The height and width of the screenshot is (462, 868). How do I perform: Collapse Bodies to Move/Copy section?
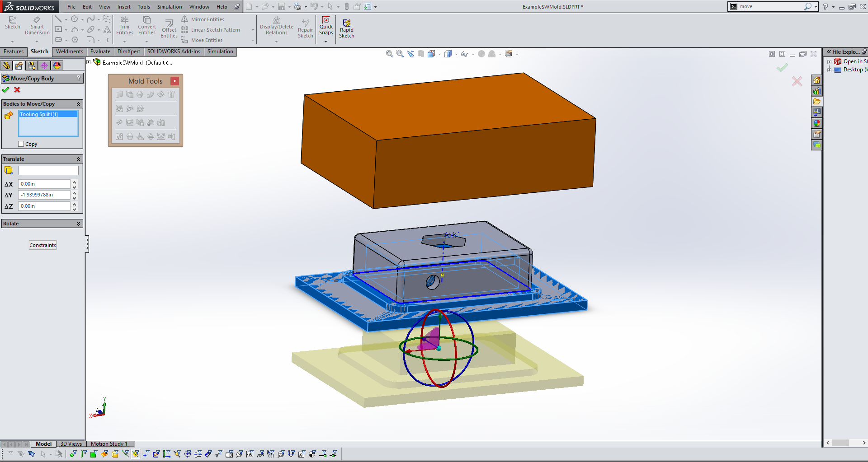coord(78,104)
